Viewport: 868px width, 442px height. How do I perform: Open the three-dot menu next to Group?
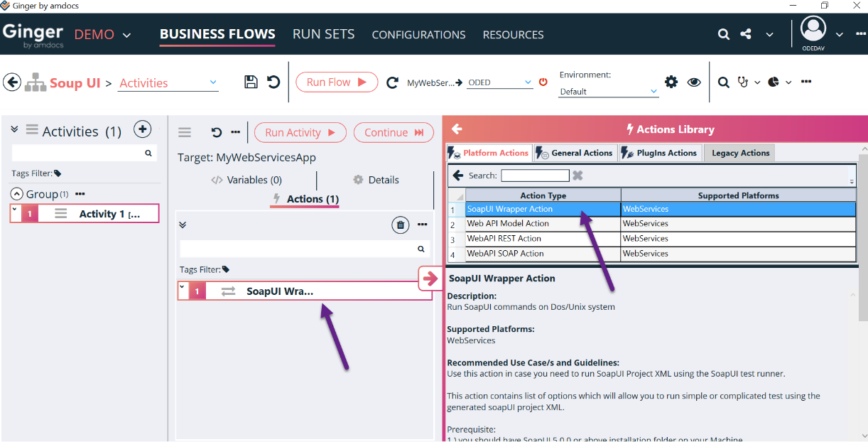coord(80,194)
